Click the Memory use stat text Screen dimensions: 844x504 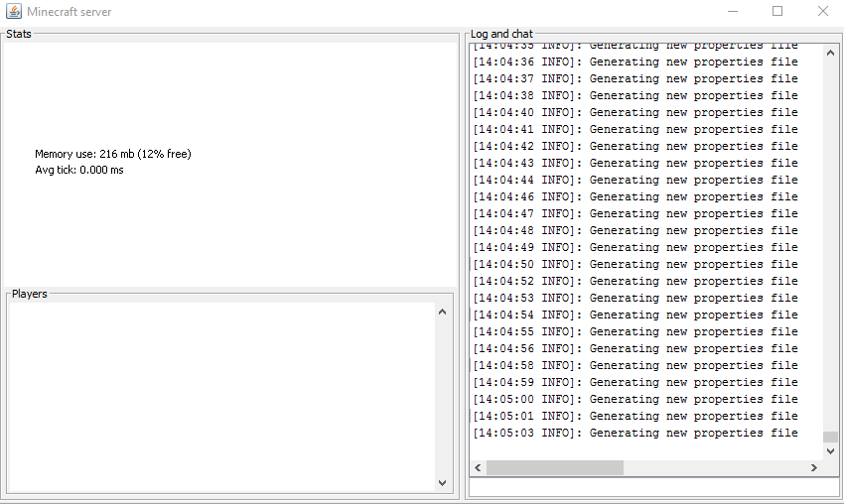113,154
